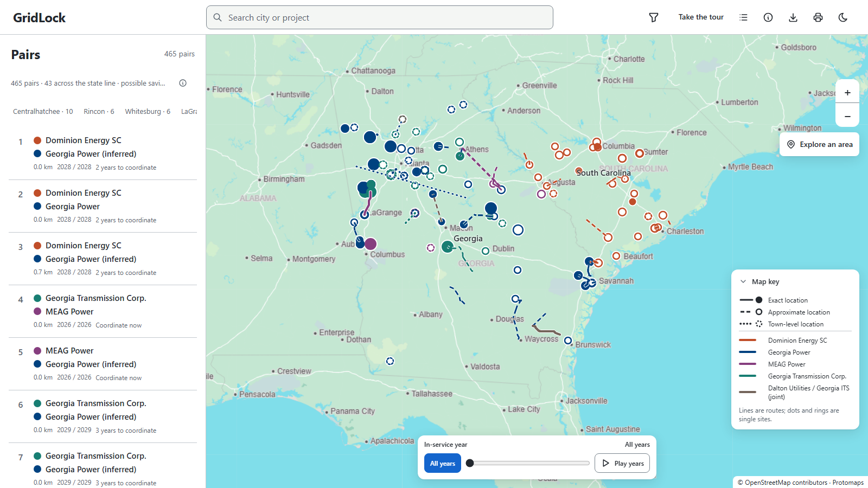Zoom in on the map
Screen dimensions: 868x488
point(847,93)
